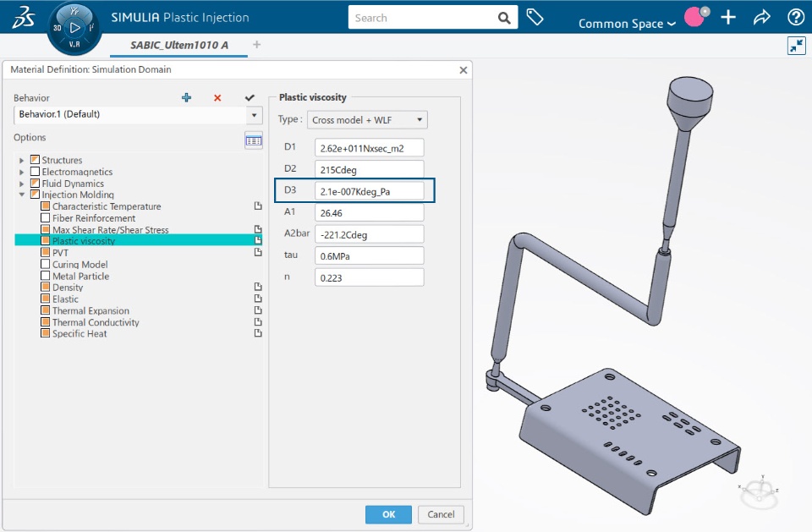
Task: Open the 3D compass play button
Action: [x=75, y=28]
